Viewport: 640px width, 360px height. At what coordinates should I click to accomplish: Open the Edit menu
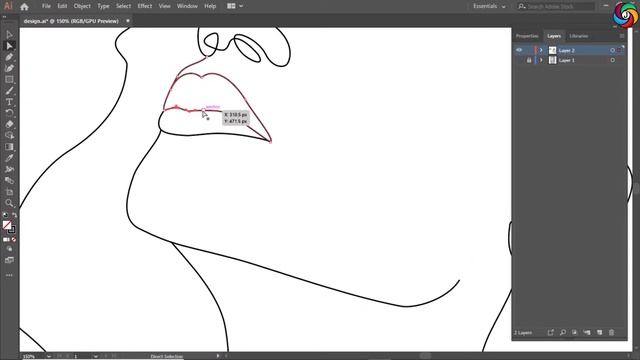click(x=62, y=6)
